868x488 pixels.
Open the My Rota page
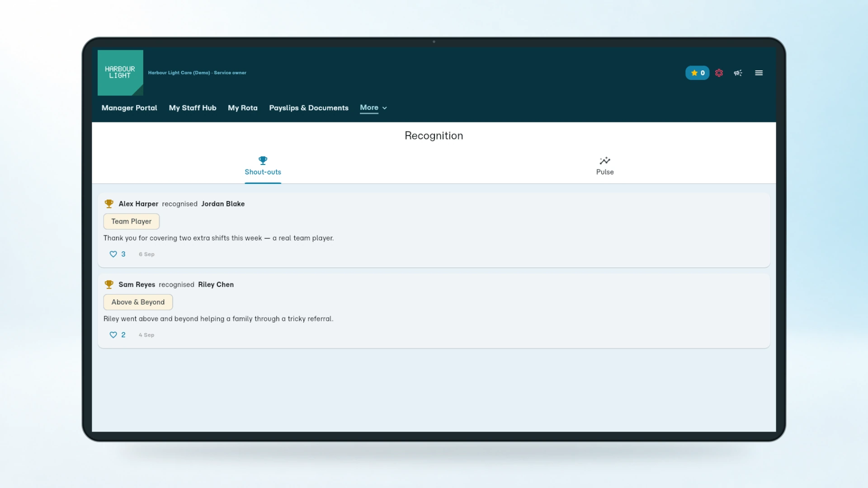(x=243, y=108)
